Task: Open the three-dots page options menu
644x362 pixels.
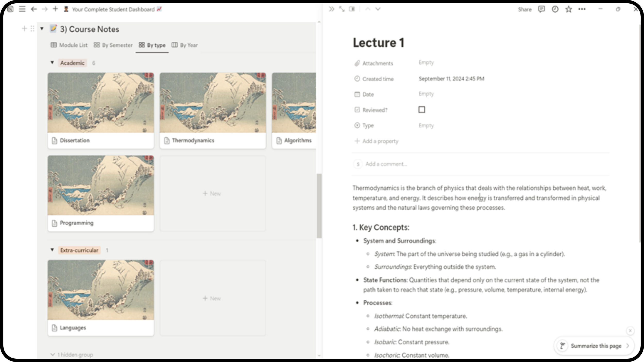Action: (582, 9)
